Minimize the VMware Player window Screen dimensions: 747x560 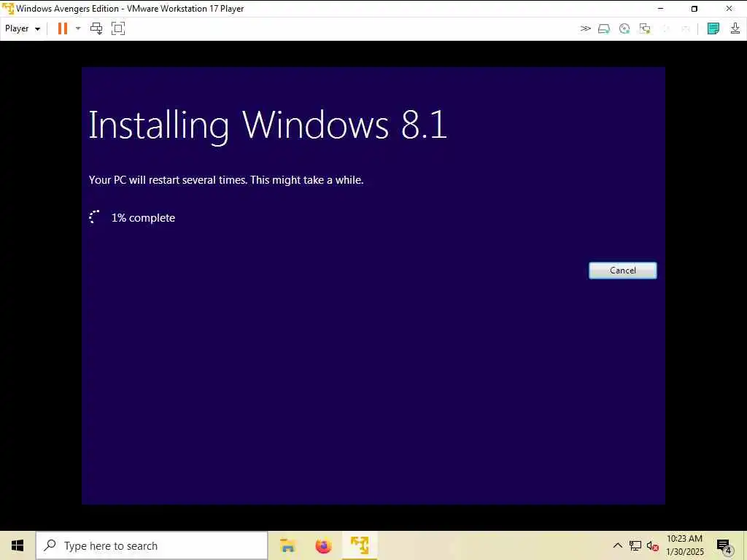660,9
